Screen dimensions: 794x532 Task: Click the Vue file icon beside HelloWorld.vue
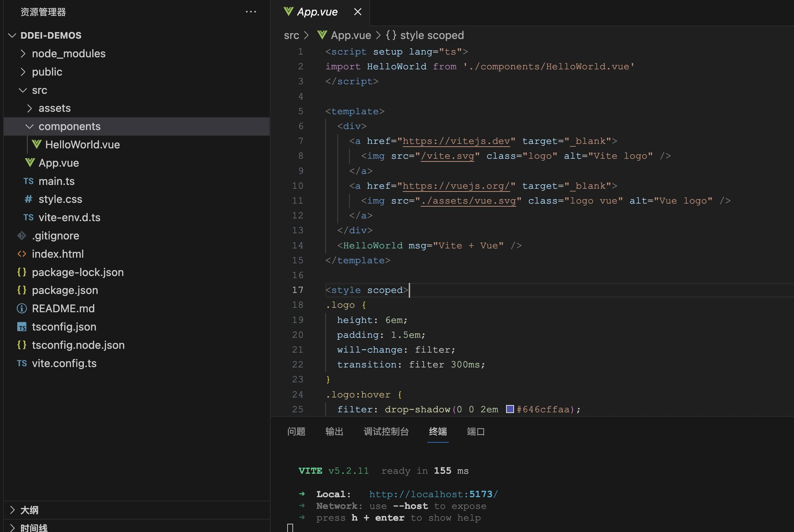37,144
